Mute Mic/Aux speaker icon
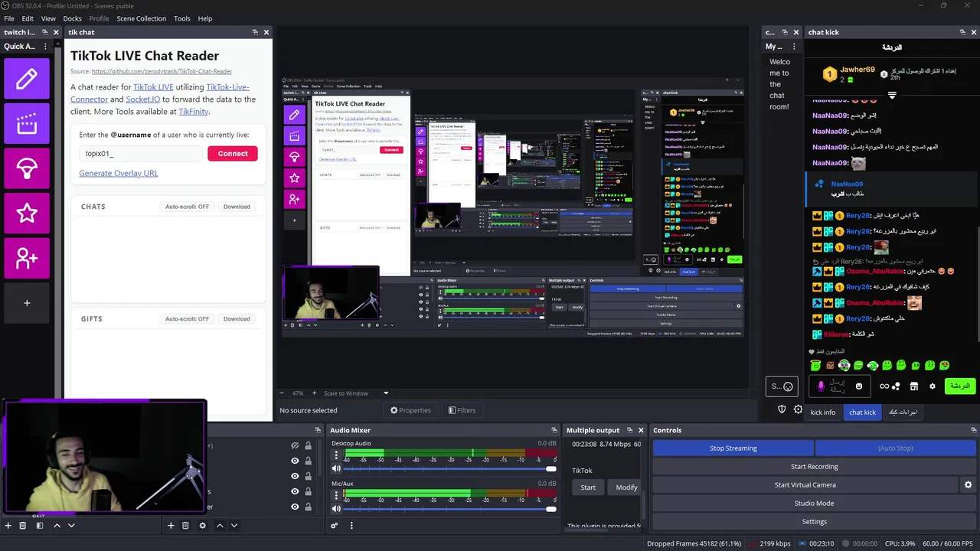 336,509
